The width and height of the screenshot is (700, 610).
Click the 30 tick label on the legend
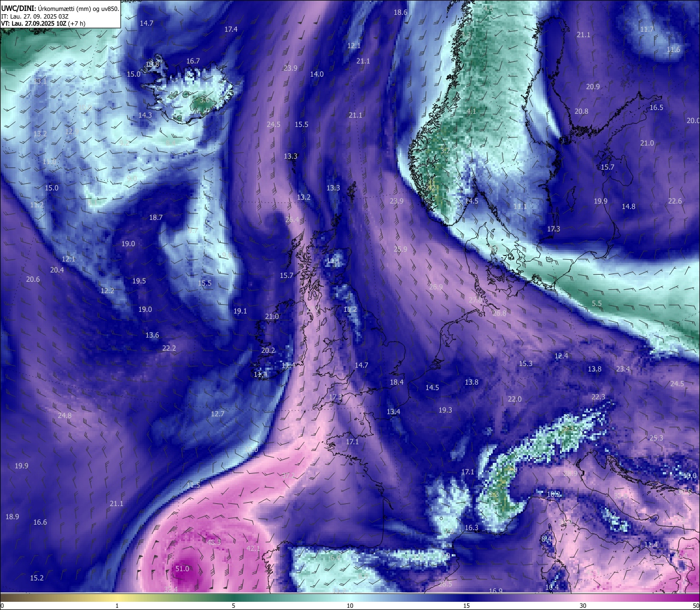(583, 606)
